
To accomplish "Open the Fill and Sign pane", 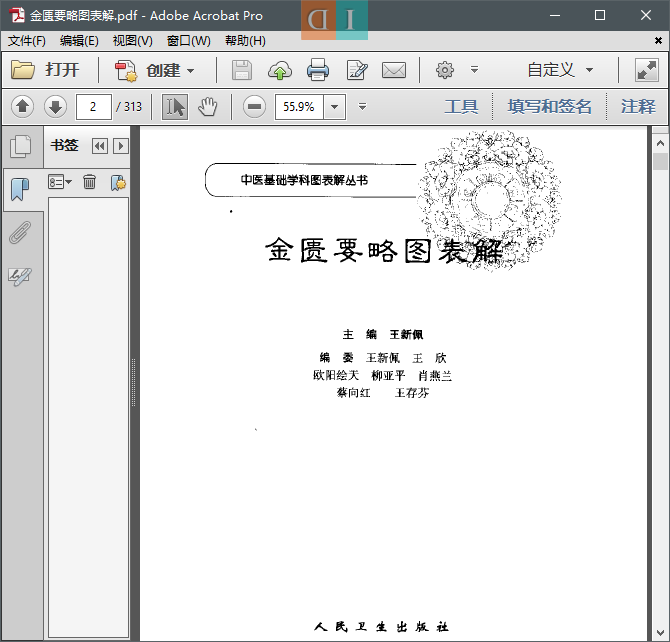I will 550,106.
